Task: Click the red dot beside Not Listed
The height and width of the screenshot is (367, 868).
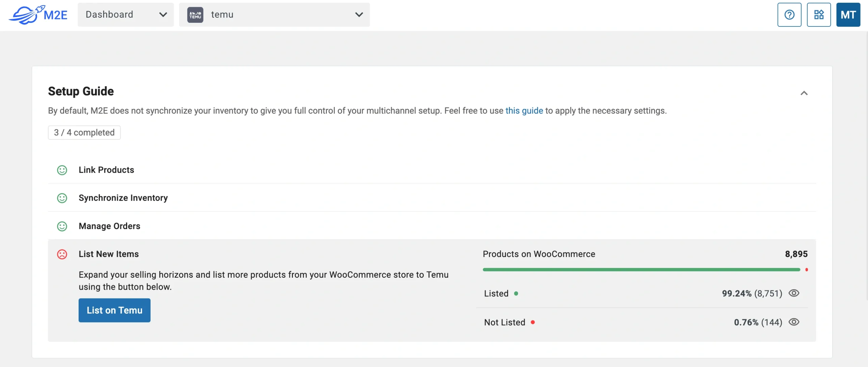Action: pyautogui.click(x=533, y=323)
